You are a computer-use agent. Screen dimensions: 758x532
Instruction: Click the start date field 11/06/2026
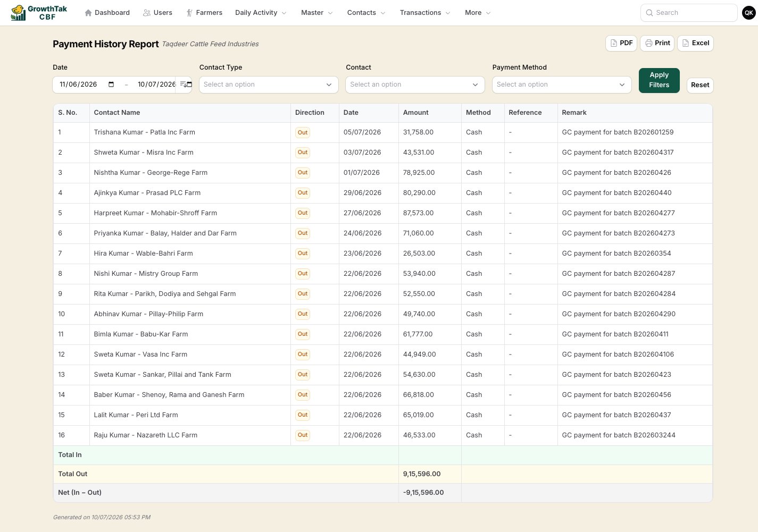79,85
